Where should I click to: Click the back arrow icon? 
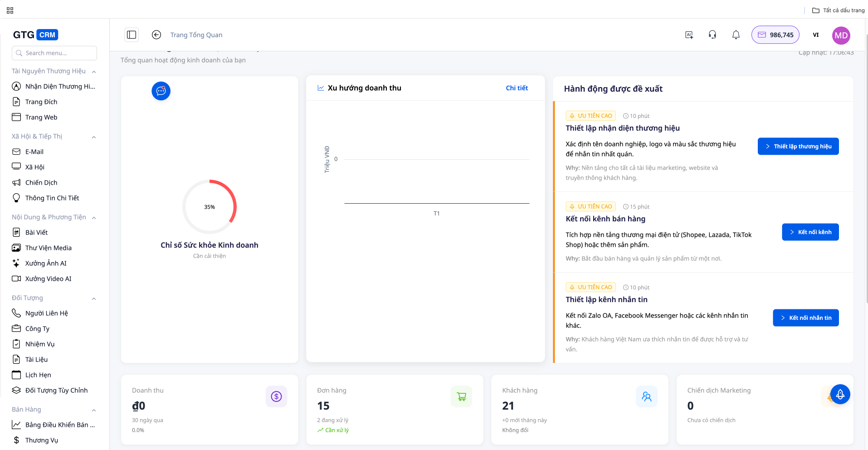tap(156, 35)
